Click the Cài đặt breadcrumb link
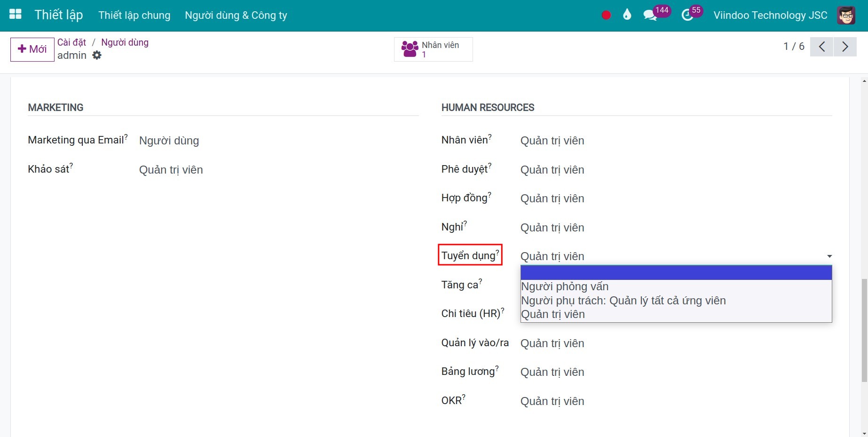This screenshot has height=437, width=868. coord(71,42)
